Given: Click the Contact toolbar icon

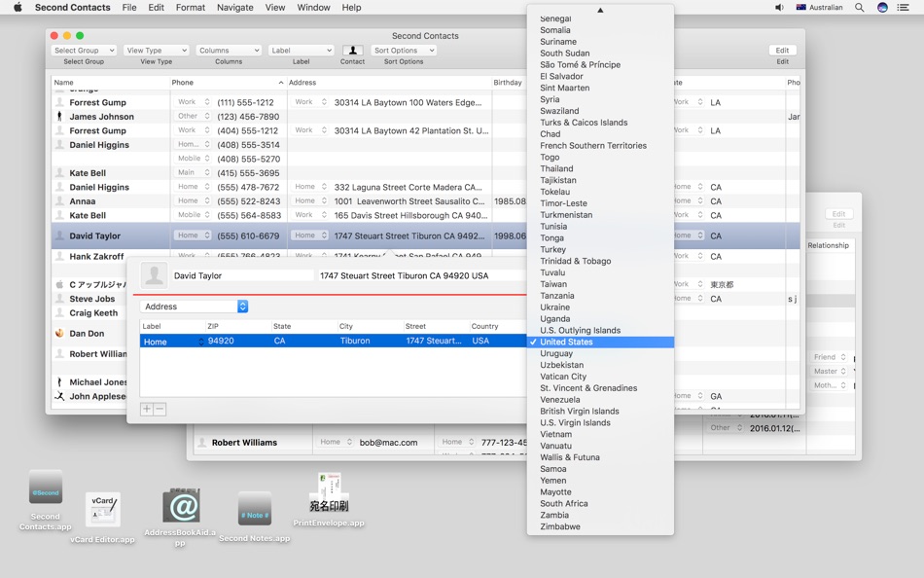Looking at the screenshot, I should click(x=352, y=51).
